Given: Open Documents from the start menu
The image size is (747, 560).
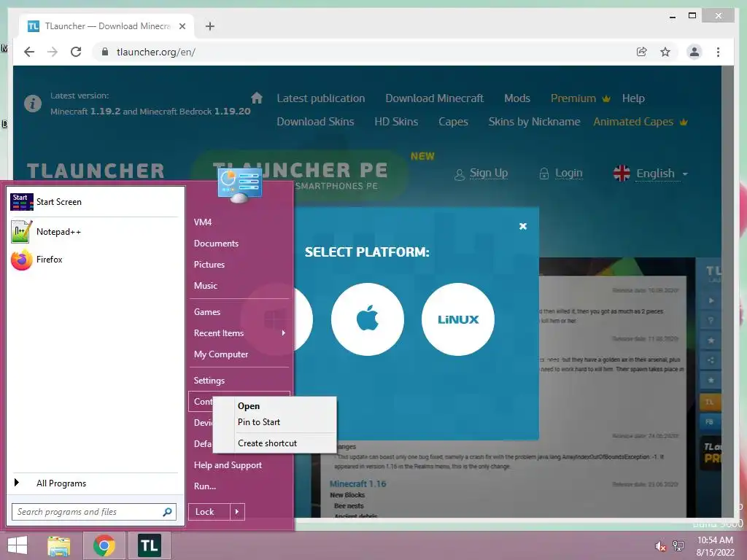Looking at the screenshot, I should pos(216,244).
